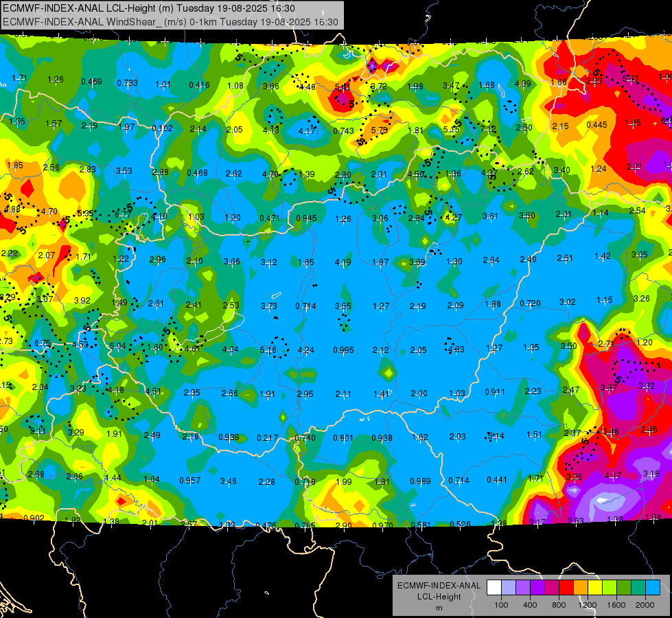Click the wind shear value 0.911
The width and height of the screenshot is (672, 618).
[495, 392]
